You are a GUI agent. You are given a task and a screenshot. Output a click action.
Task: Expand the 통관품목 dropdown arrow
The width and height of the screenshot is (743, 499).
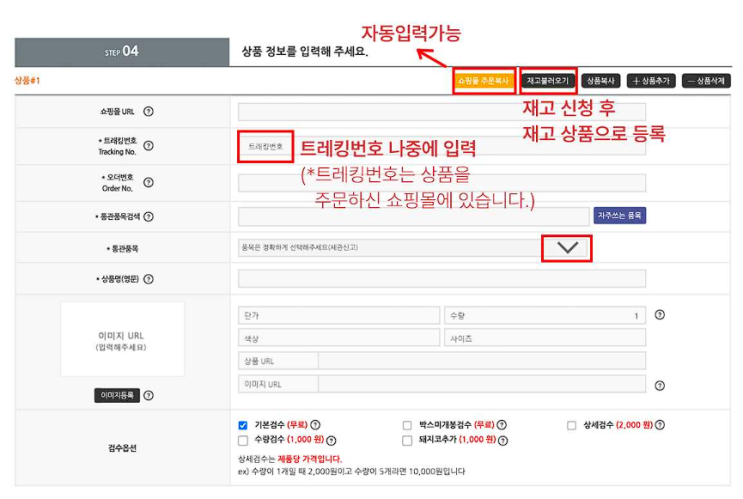[567, 248]
